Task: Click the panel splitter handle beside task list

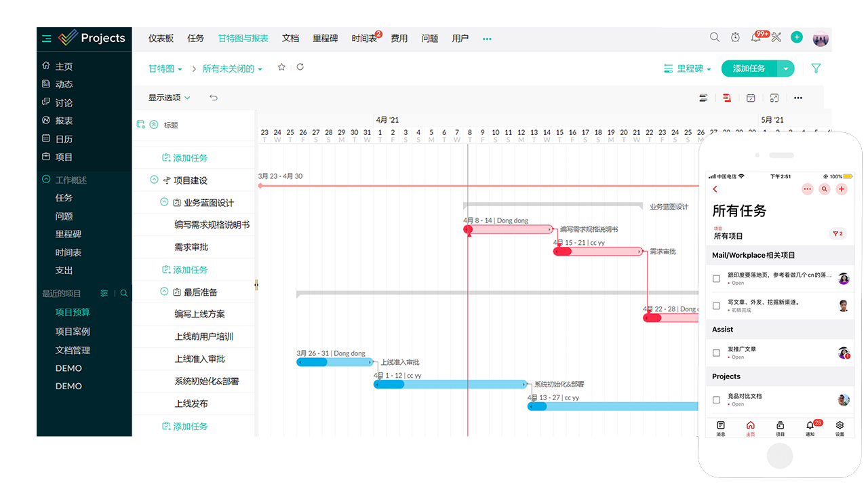Action: pos(256,286)
